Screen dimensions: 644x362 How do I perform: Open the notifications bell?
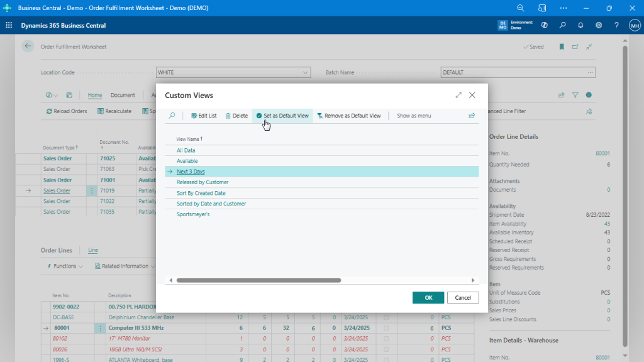pyautogui.click(x=580, y=25)
